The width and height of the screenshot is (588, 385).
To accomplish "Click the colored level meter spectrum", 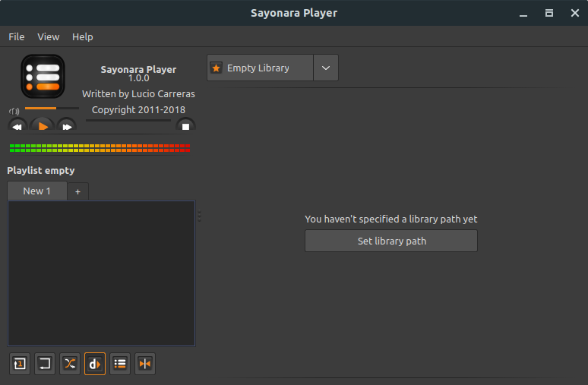I will pos(100,148).
